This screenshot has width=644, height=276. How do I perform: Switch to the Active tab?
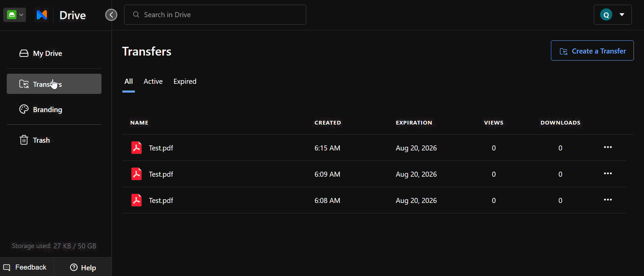[x=153, y=81]
